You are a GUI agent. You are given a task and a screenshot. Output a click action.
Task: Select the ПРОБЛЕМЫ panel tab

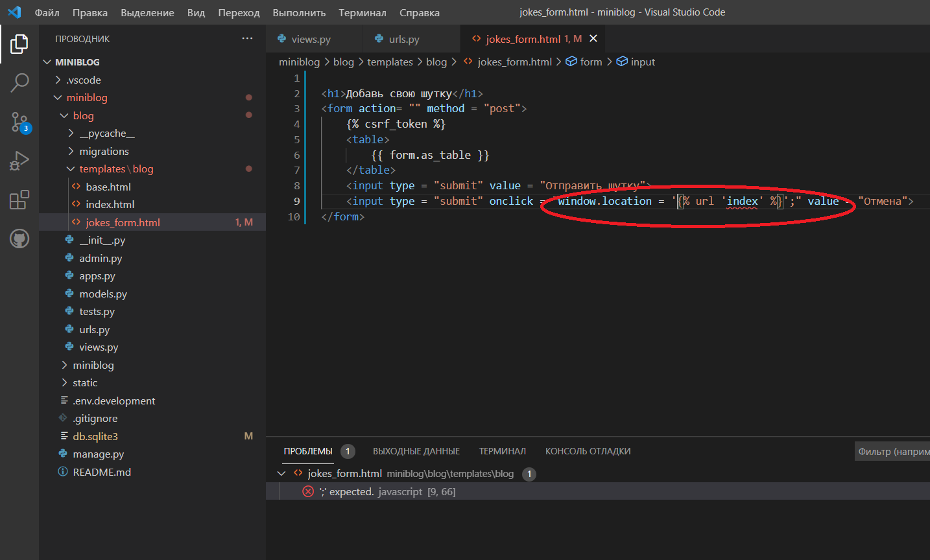click(308, 451)
